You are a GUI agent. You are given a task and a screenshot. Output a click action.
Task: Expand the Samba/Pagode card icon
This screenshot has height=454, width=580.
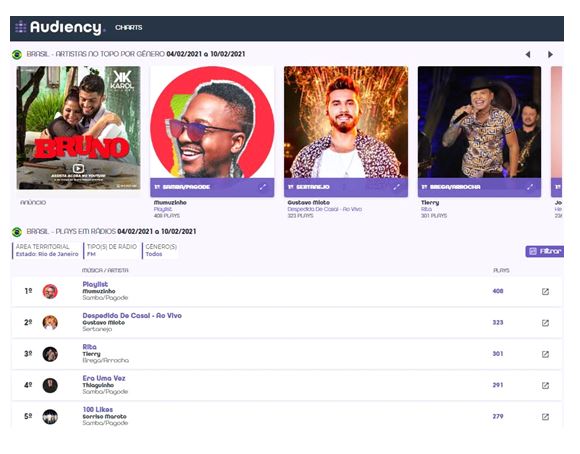263,187
